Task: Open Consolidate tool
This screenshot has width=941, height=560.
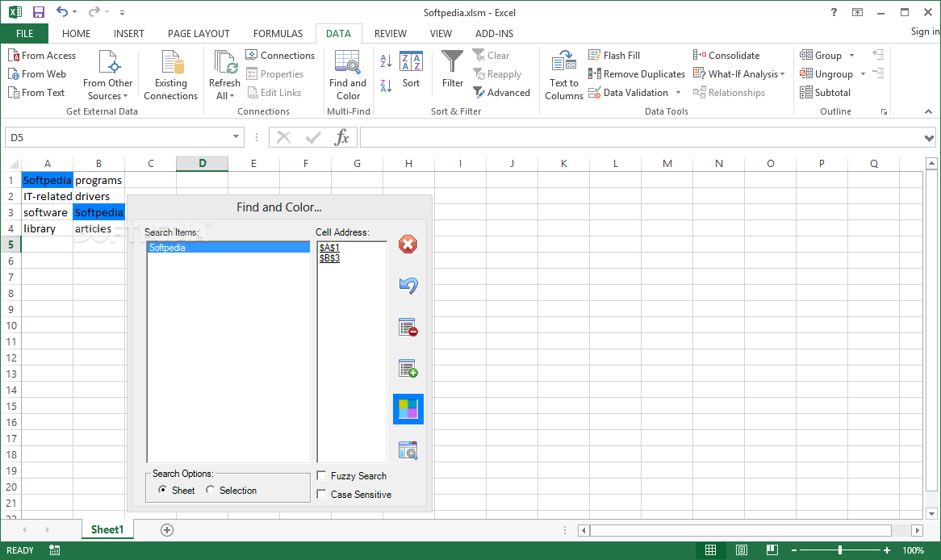Action: 726,55
